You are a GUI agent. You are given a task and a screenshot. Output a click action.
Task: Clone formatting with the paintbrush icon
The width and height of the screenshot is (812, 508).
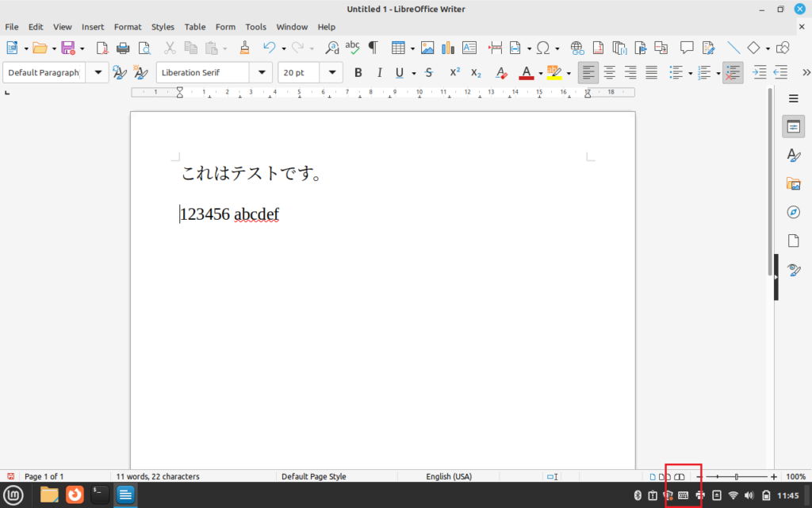(244, 48)
